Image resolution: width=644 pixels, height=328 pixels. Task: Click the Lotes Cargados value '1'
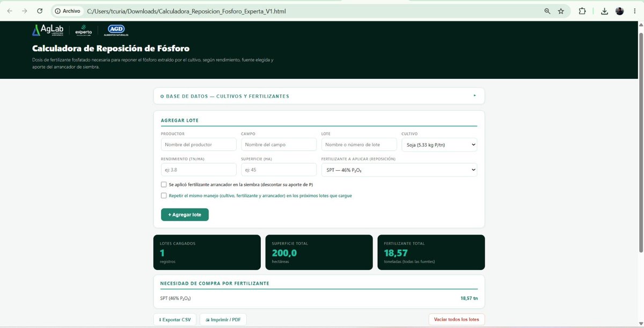(x=162, y=253)
